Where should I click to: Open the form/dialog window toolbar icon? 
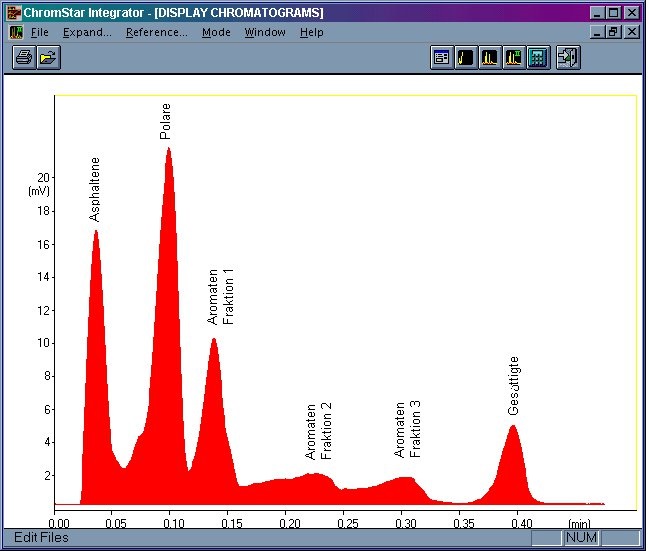[x=442, y=58]
